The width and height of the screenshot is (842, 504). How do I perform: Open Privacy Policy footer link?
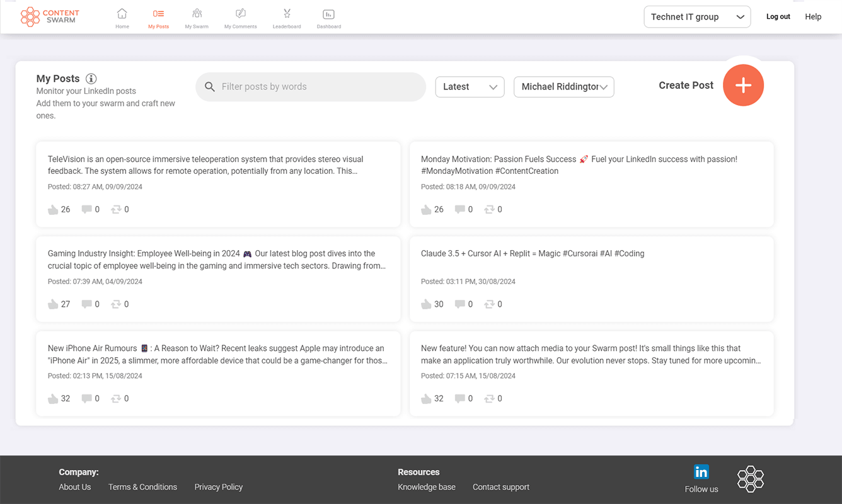(219, 487)
